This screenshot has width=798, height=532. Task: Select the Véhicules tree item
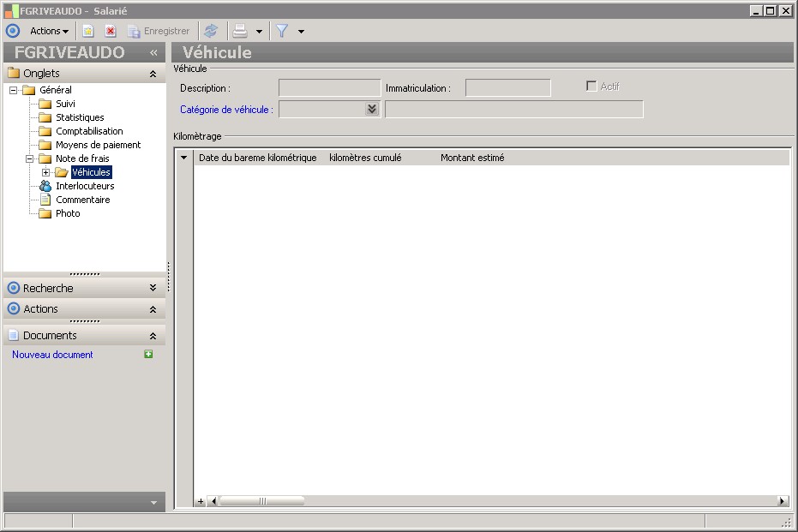[91, 172]
